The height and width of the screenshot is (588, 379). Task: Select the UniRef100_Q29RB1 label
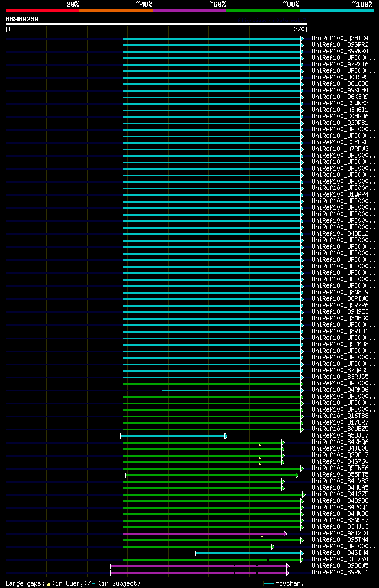[x=340, y=123]
